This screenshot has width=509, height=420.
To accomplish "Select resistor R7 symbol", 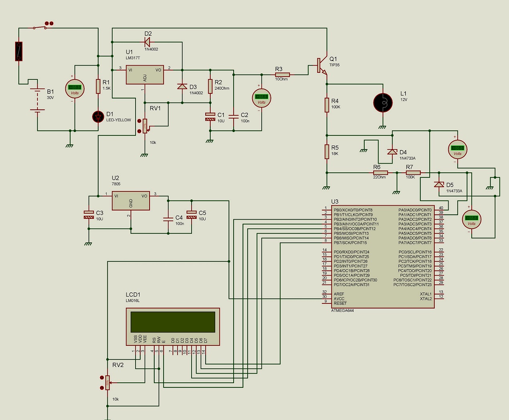I will pyautogui.click(x=413, y=173).
